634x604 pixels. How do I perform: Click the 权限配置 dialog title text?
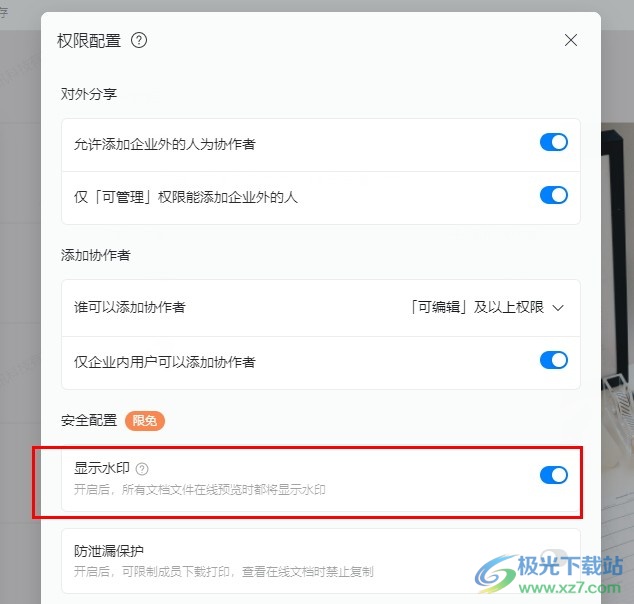click(89, 40)
